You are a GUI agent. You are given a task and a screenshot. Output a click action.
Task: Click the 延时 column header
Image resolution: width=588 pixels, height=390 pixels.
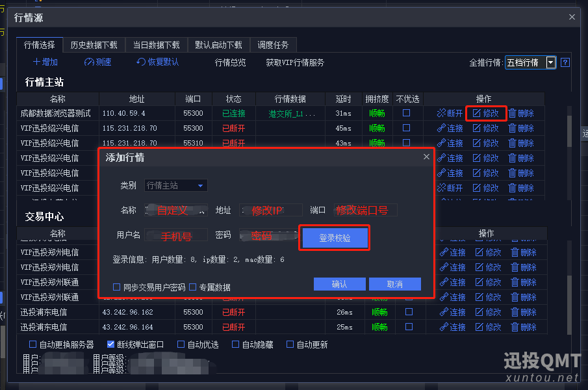tap(343, 99)
